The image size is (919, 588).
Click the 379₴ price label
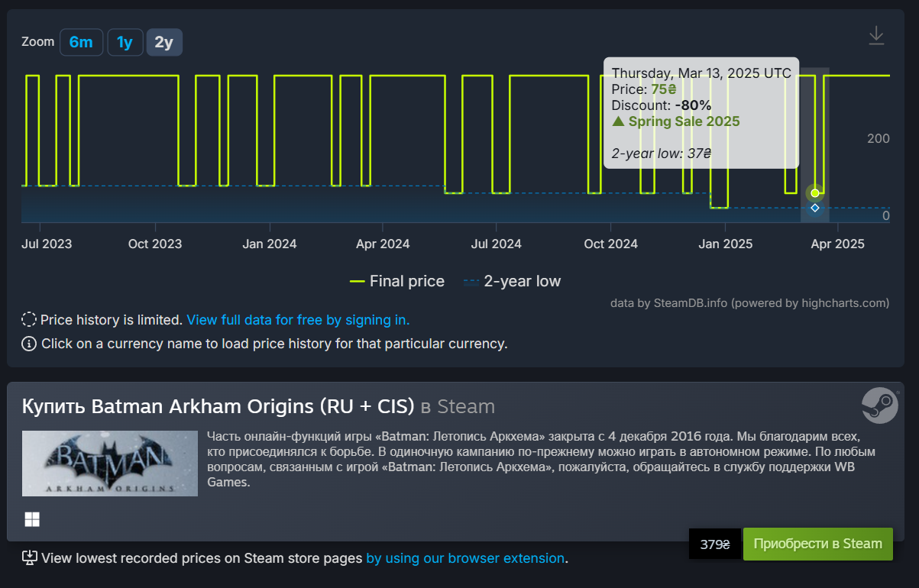pos(715,544)
